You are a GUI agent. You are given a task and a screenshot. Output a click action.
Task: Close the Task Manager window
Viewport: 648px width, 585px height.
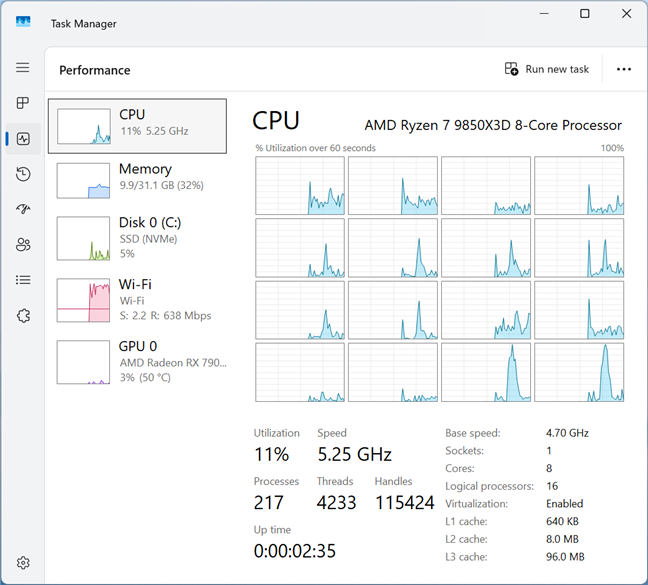[627, 14]
